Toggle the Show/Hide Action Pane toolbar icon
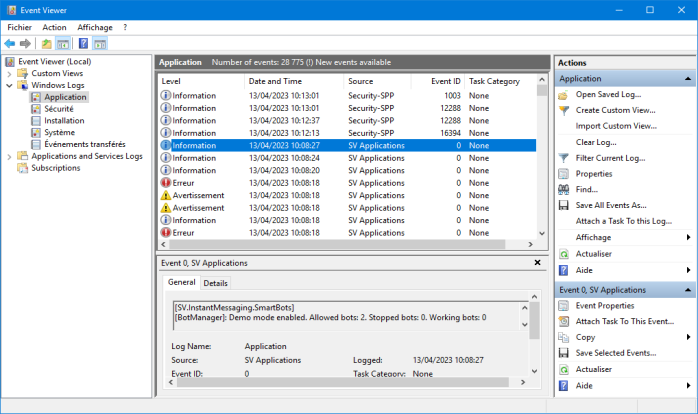The width and height of the screenshot is (698, 414). (x=100, y=44)
